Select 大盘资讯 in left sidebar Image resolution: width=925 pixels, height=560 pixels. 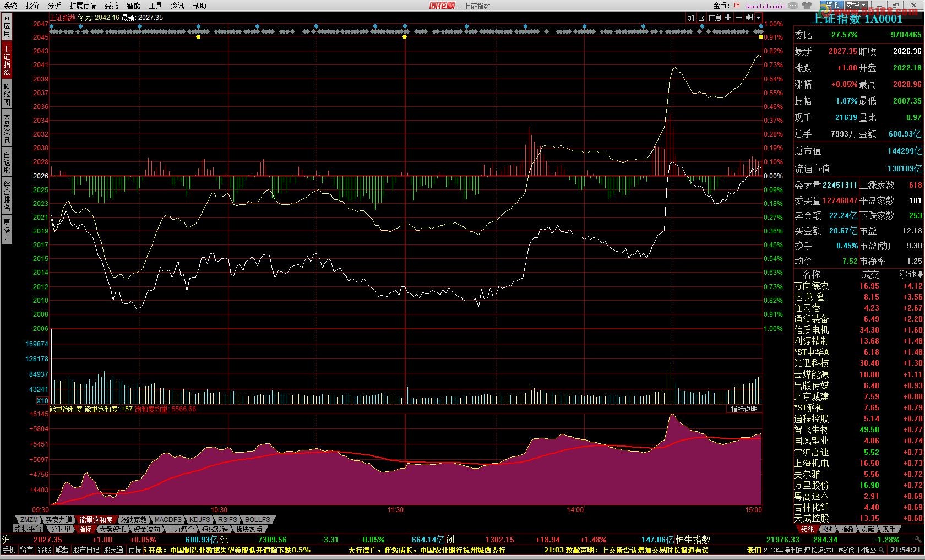(x=7, y=128)
